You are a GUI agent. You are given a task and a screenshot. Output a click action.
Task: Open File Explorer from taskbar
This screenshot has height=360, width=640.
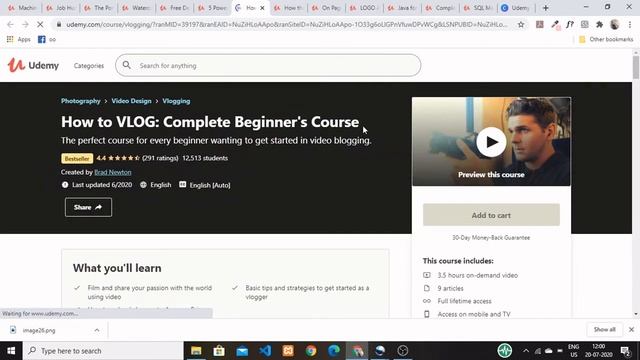point(196,351)
